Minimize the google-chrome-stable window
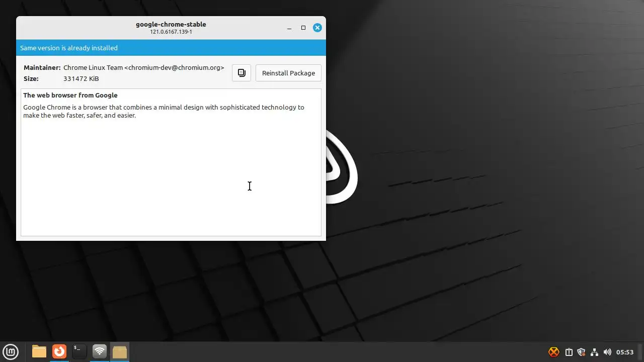Image resolution: width=644 pixels, height=362 pixels. tap(289, 28)
